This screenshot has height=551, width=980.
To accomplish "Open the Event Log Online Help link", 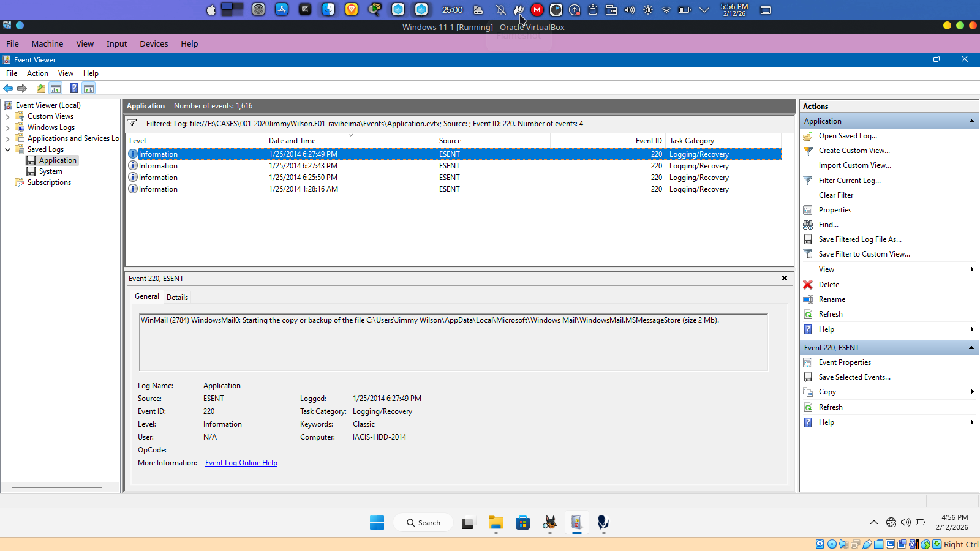I will [x=241, y=463].
